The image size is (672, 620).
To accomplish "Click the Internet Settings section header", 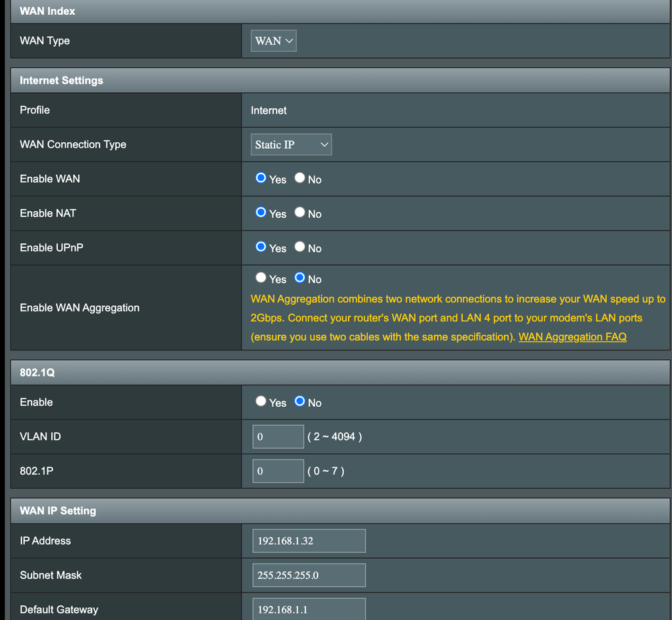I will [62, 80].
